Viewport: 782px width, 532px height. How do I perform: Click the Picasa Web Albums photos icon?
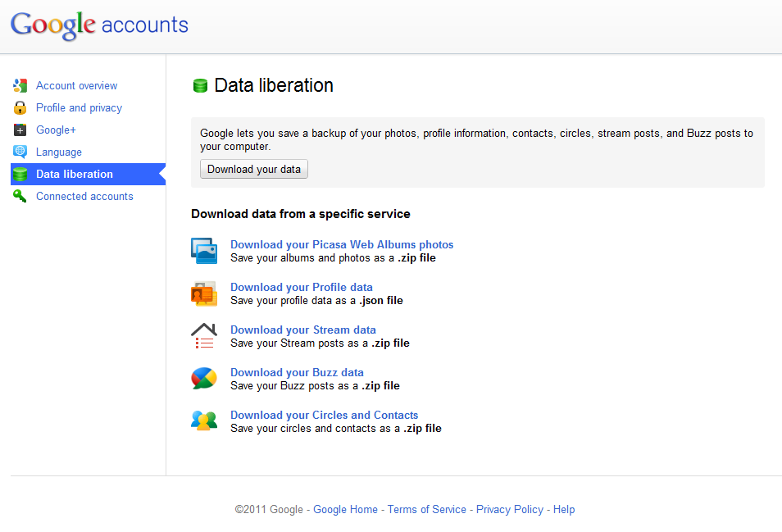click(x=204, y=251)
